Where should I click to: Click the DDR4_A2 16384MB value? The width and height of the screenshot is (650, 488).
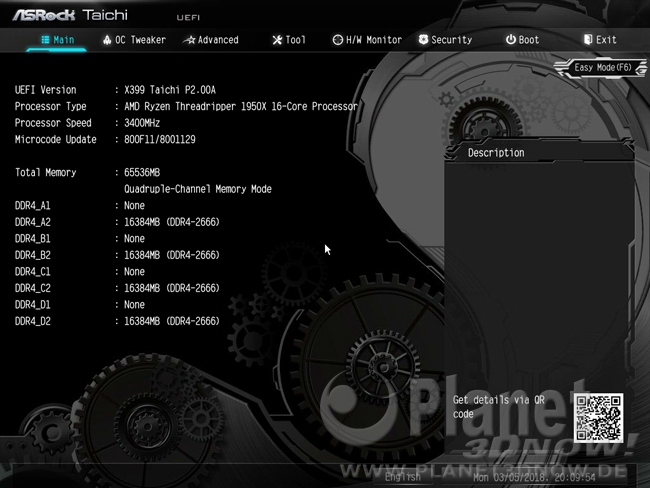[x=172, y=222]
